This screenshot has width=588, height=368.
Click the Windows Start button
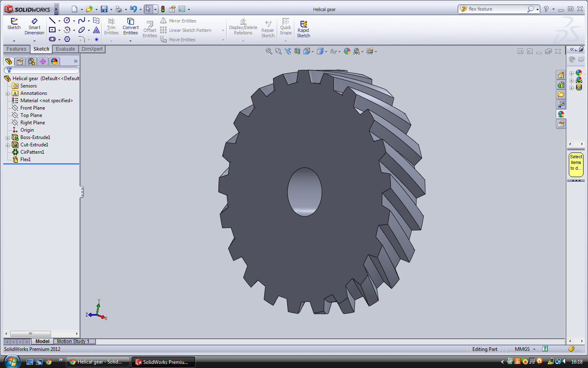(x=12, y=362)
